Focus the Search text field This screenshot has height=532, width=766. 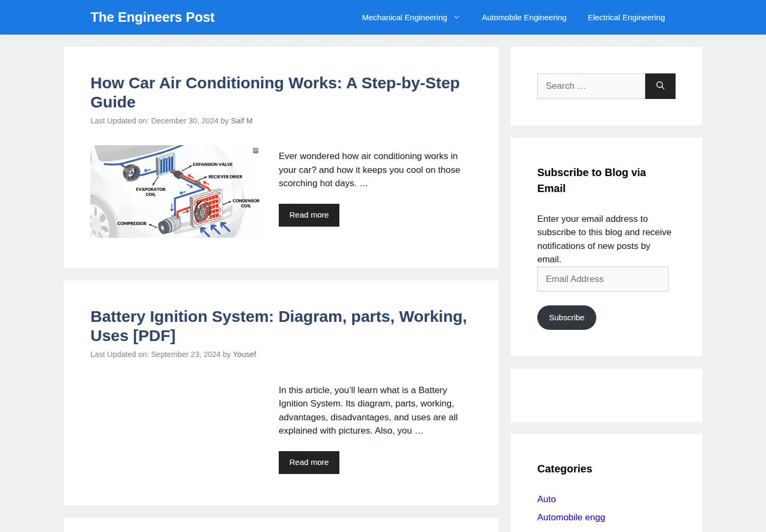[x=591, y=86]
